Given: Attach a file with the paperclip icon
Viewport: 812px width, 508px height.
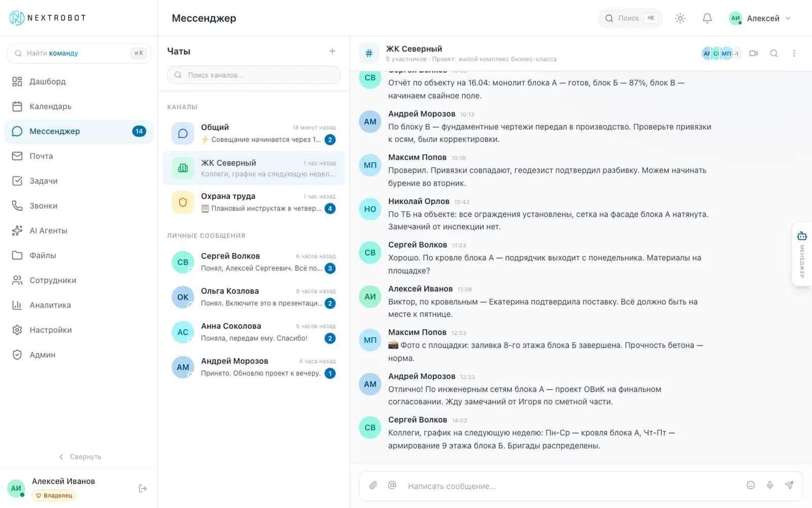Looking at the screenshot, I should click(373, 486).
